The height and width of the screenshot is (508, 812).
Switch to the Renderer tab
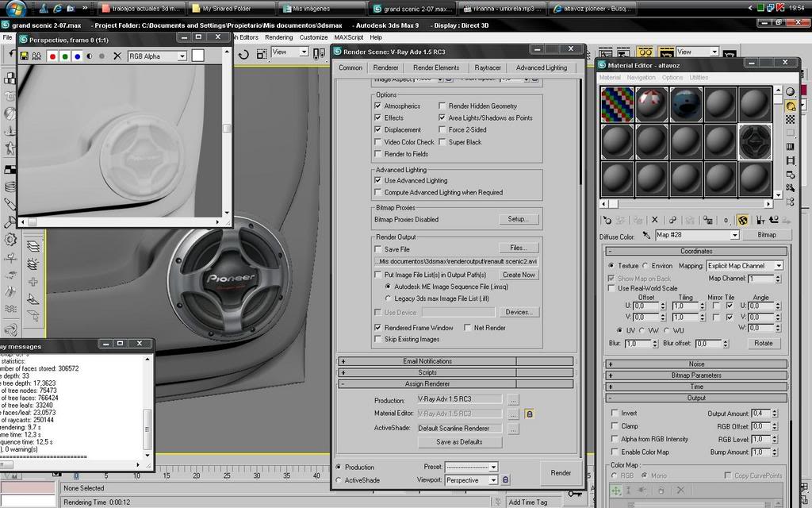coord(386,68)
